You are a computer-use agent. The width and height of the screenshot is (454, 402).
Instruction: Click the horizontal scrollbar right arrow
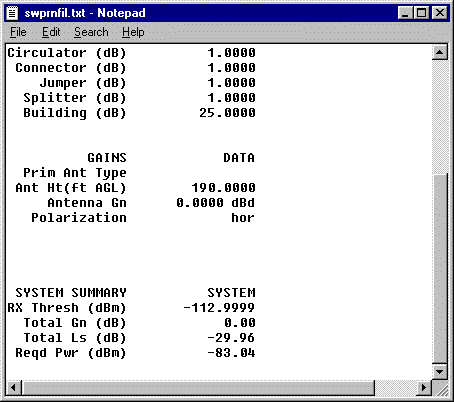424,388
